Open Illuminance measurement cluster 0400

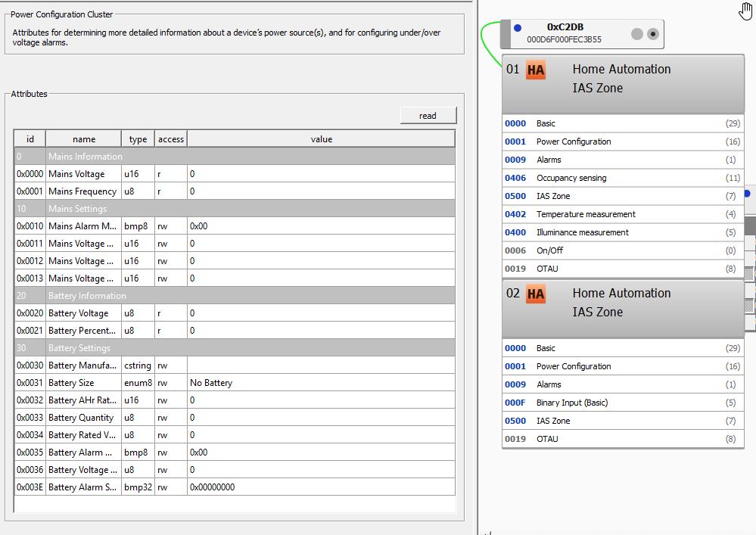pyautogui.click(x=623, y=232)
